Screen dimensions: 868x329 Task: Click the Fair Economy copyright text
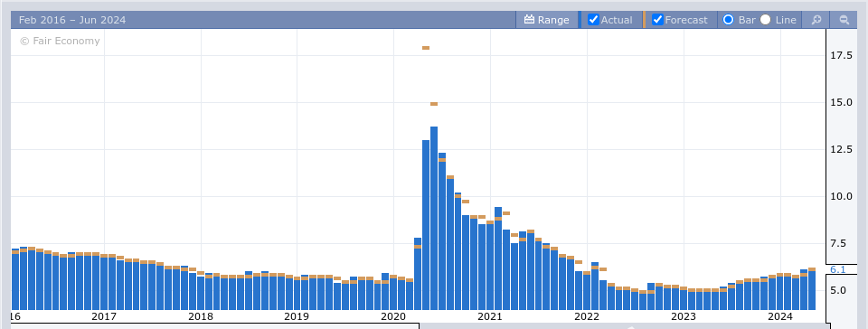[x=60, y=41]
